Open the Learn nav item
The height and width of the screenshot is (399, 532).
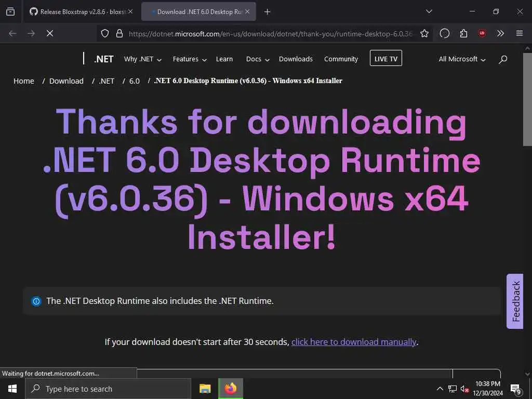[x=224, y=59]
